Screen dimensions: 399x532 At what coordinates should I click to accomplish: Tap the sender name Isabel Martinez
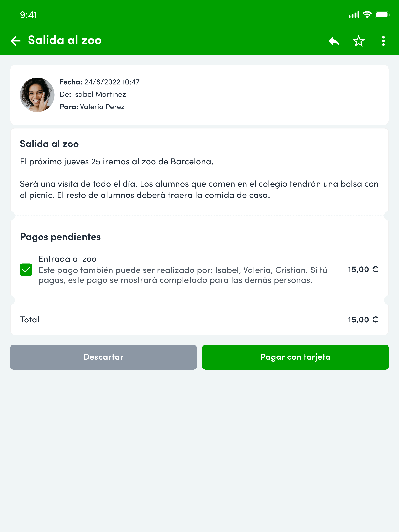(x=99, y=94)
